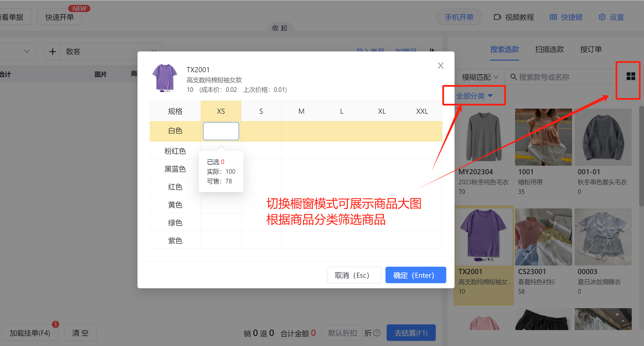Click the search magnifier icon
Screen dimensions: 644x346
point(513,77)
